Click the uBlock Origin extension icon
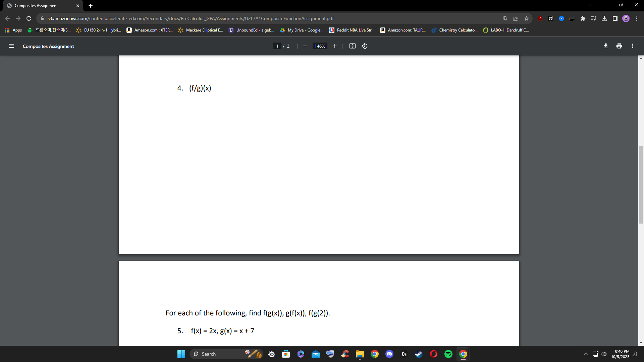644x362 pixels. [x=540, y=18]
